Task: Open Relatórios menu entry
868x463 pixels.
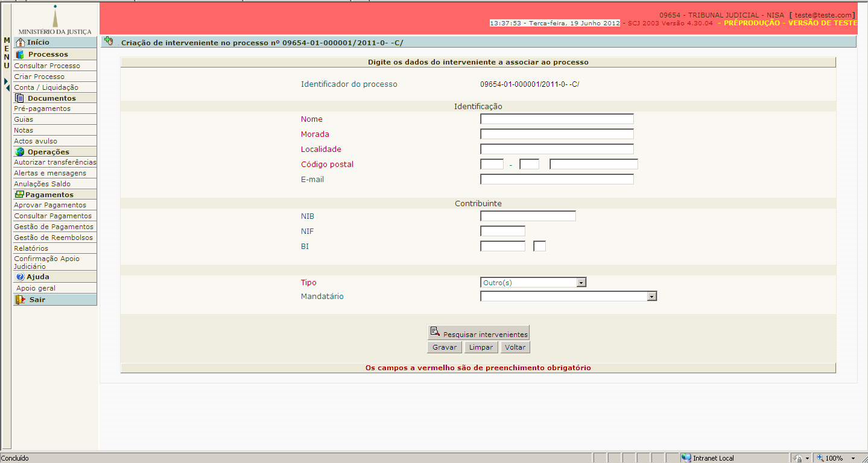Action: pyautogui.click(x=31, y=248)
